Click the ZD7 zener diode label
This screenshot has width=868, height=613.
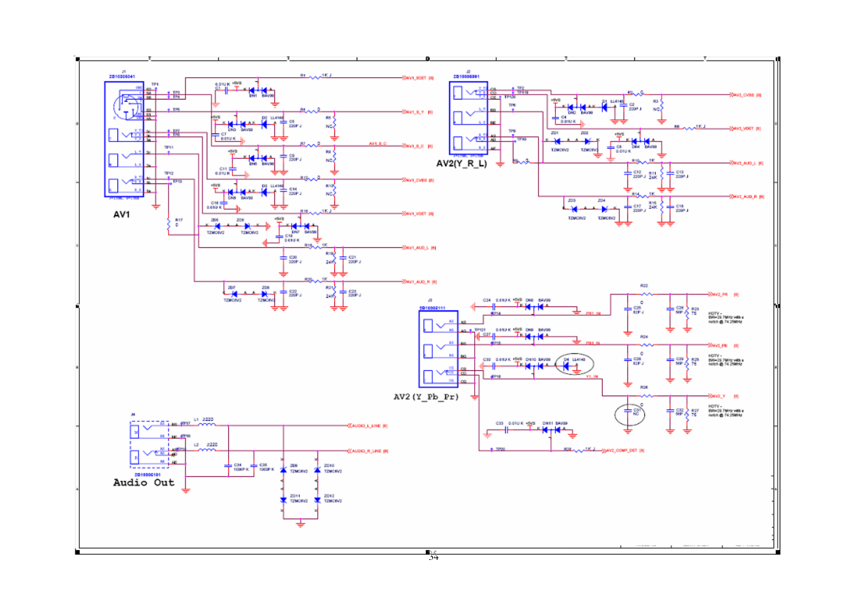231,287
